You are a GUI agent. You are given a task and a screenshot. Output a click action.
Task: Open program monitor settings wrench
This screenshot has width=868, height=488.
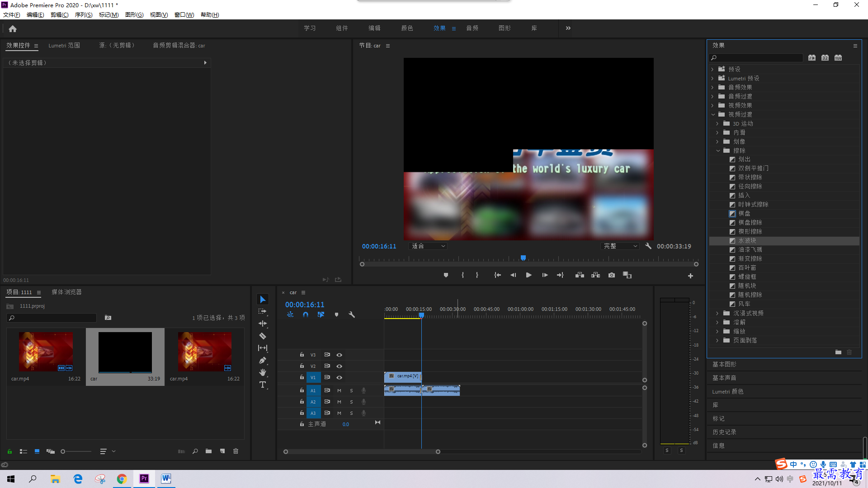coord(648,246)
